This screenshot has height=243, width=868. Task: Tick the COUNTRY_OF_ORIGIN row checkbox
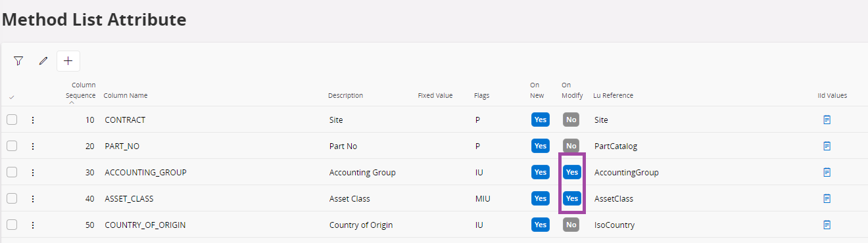[x=12, y=225]
